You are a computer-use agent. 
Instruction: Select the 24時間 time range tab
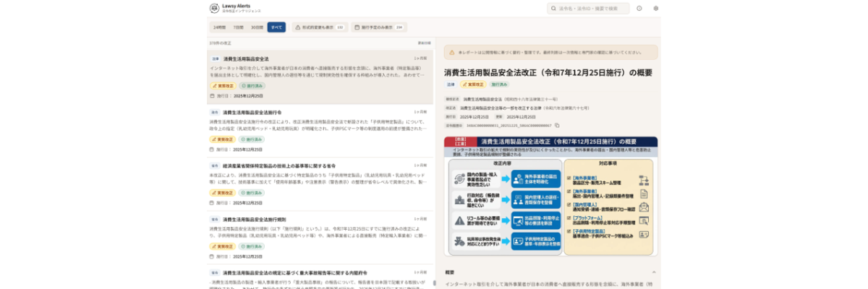point(219,27)
